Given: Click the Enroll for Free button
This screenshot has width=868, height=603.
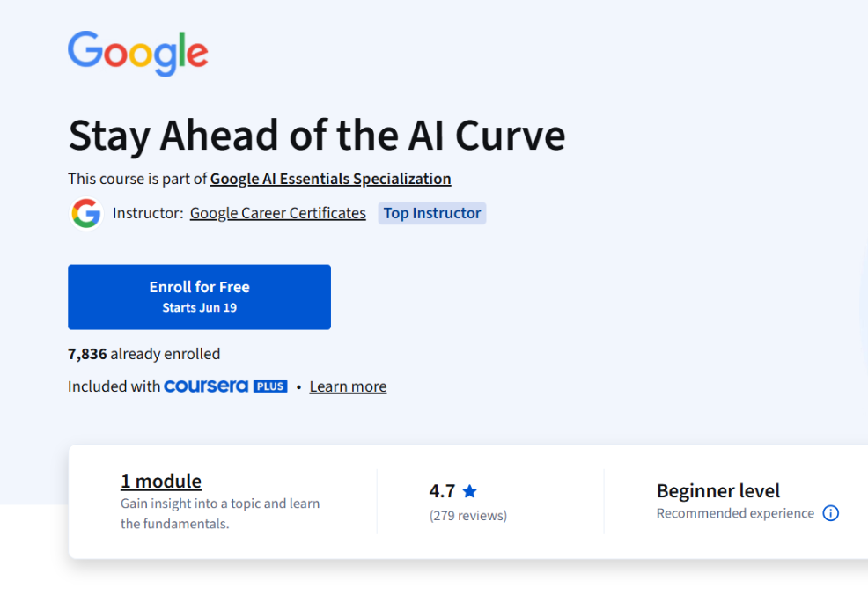Looking at the screenshot, I should click(x=199, y=297).
